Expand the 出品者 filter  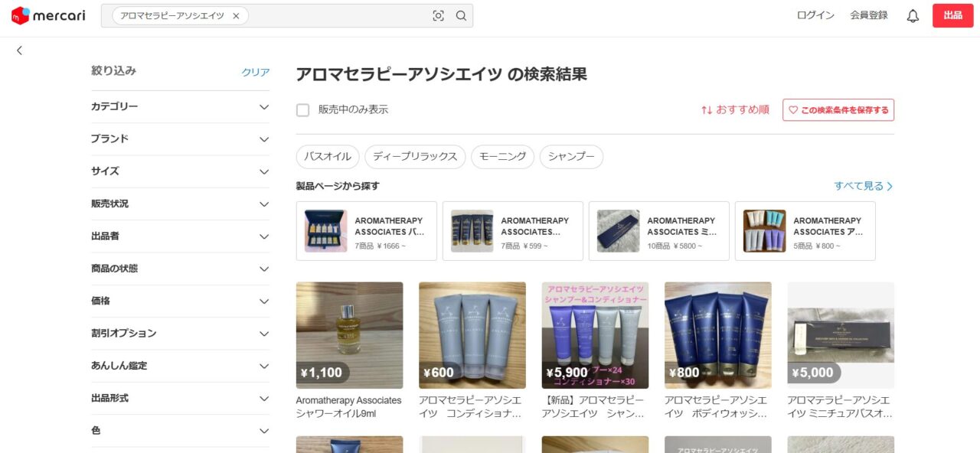[x=181, y=236]
